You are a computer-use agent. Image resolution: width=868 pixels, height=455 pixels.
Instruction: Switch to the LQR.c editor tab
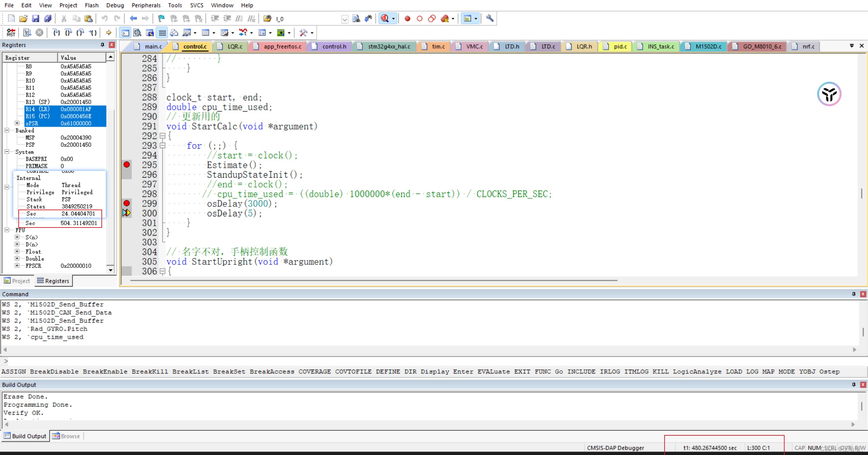tap(234, 46)
